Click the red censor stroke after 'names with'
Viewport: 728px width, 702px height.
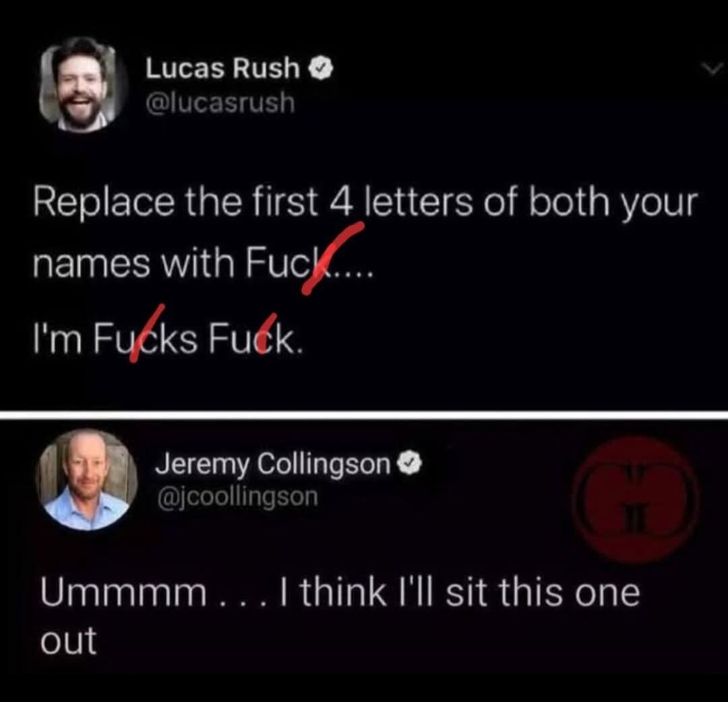tap(333, 258)
